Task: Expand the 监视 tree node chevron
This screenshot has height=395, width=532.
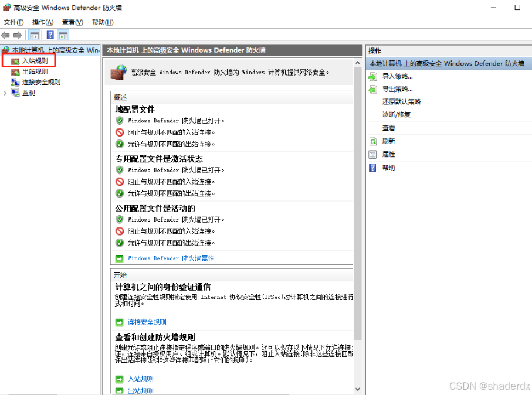Action: 5,93
